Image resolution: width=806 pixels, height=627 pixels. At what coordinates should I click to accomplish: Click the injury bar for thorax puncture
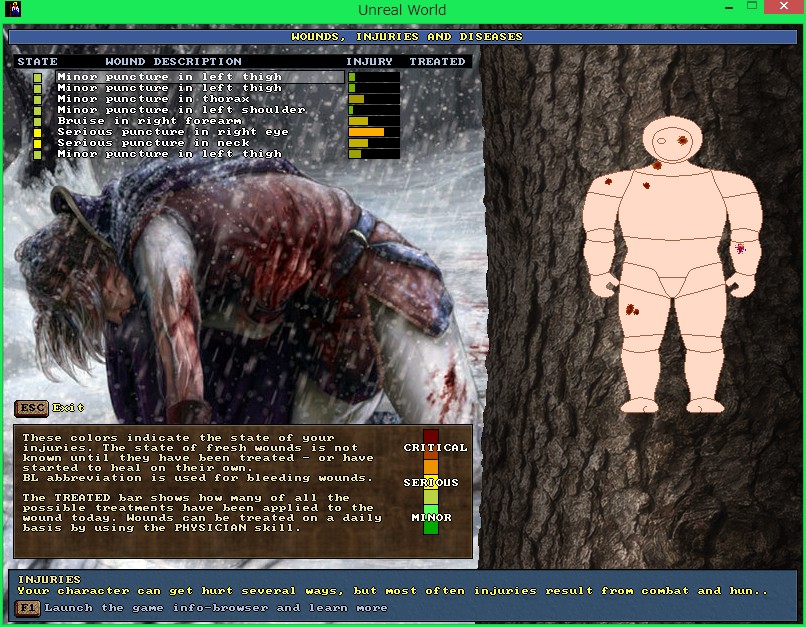(x=374, y=99)
